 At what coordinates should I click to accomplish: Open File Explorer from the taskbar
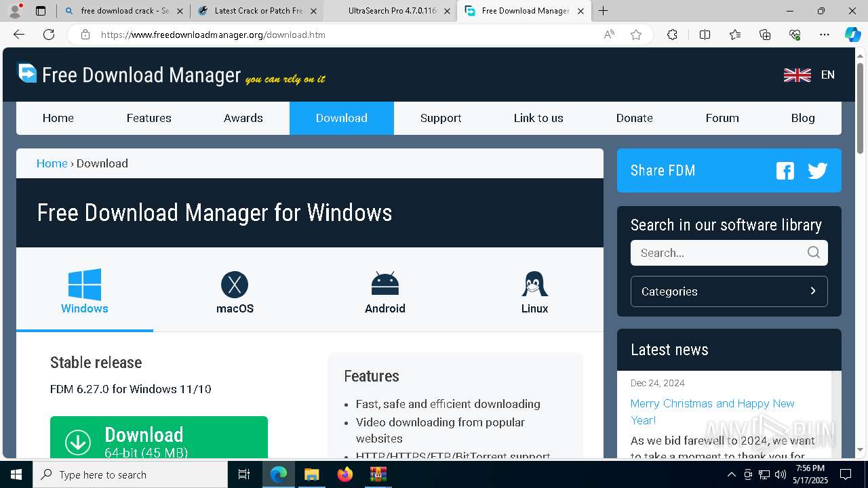point(311,474)
